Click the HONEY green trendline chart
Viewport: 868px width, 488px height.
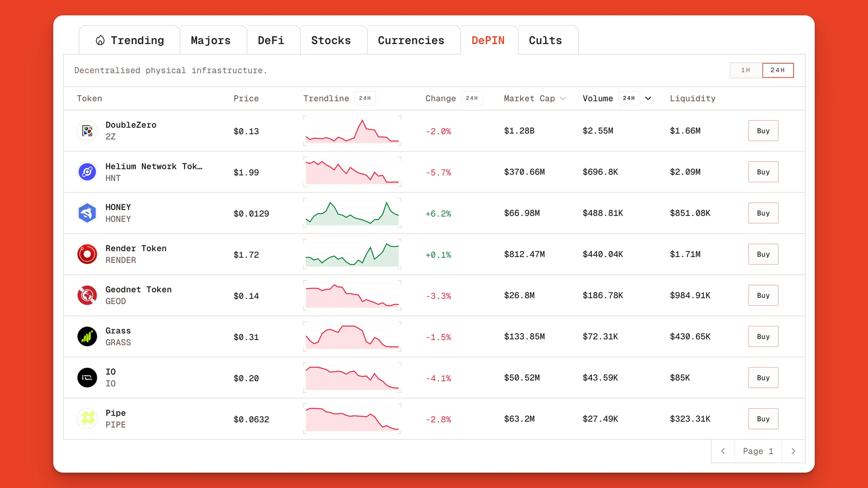pos(352,213)
